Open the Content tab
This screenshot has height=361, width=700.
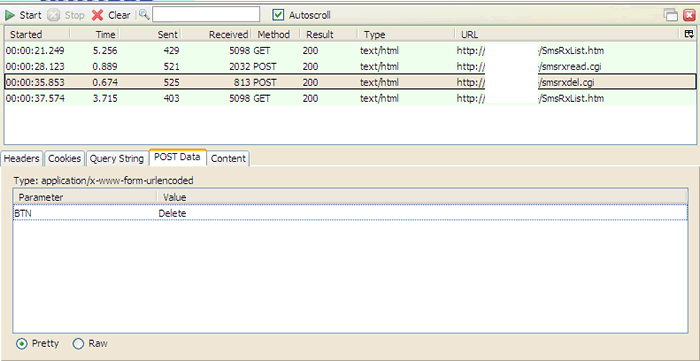click(x=228, y=158)
